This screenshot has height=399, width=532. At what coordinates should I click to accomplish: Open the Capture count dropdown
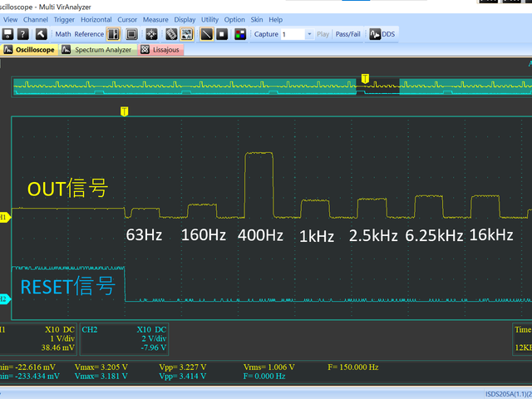point(302,34)
